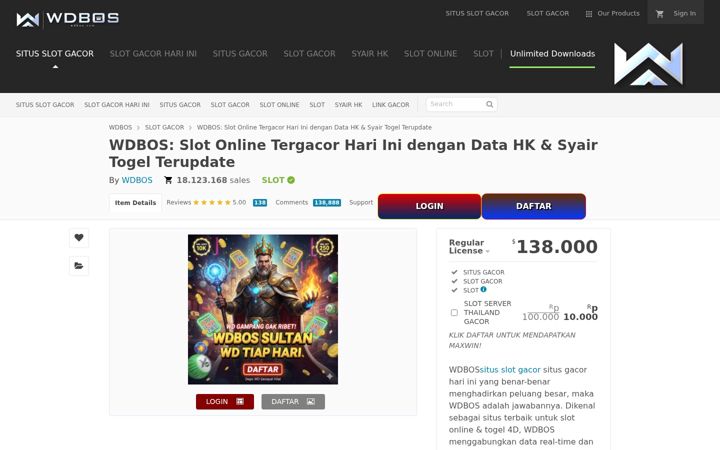
Task: Toggle Slot Server Thailand Gacor checkbox
Action: click(454, 313)
